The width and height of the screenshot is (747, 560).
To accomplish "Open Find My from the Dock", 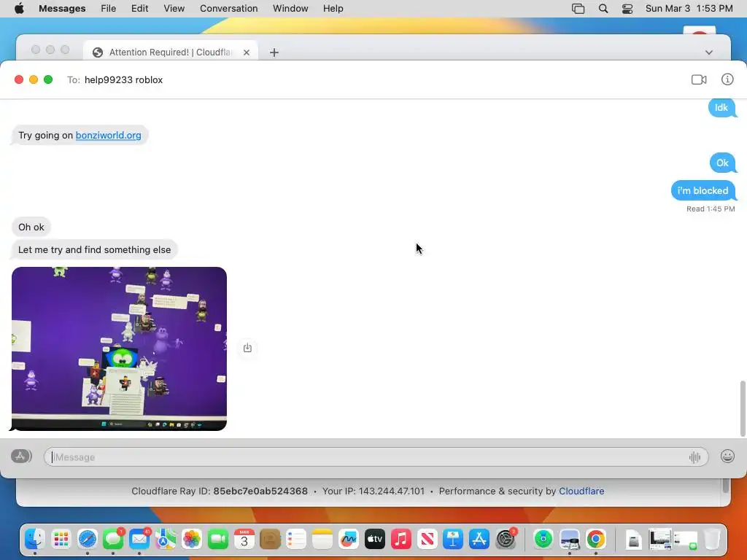I will pos(543,539).
